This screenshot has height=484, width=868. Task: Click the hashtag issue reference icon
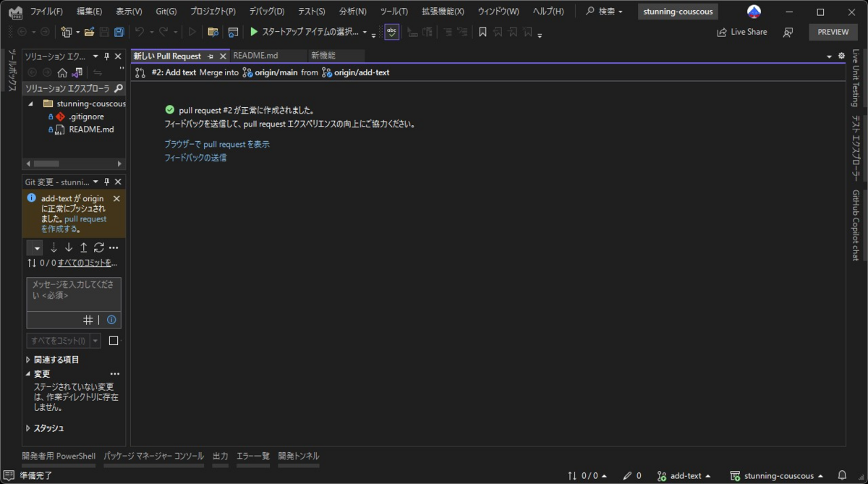point(88,320)
